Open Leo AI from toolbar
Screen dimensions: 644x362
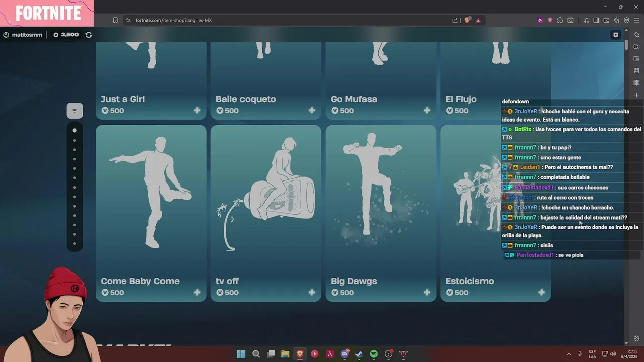point(616,20)
